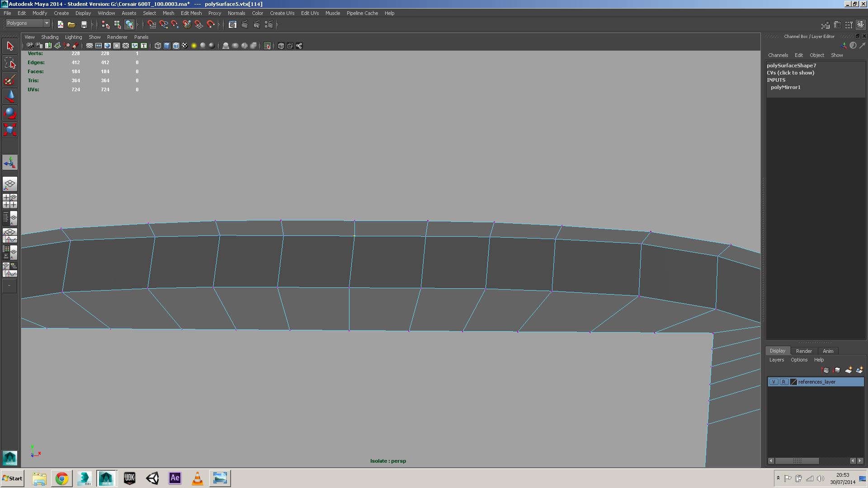868x488 pixels.
Task: Toggle wireframe on shaded cube icon
Action: point(176,46)
